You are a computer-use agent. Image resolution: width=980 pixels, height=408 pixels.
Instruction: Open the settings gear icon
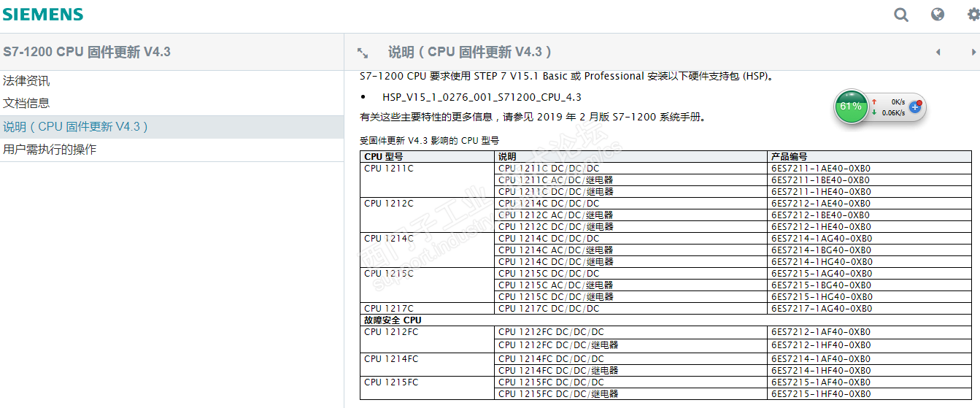pyautogui.click(x=973, y=15)
